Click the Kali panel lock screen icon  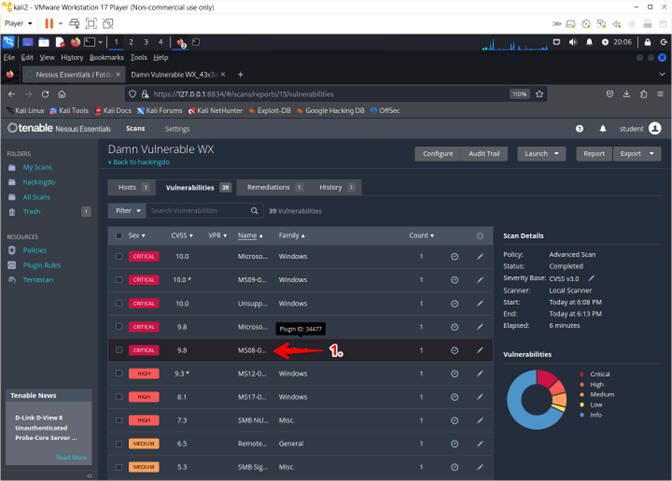(648, 42)
